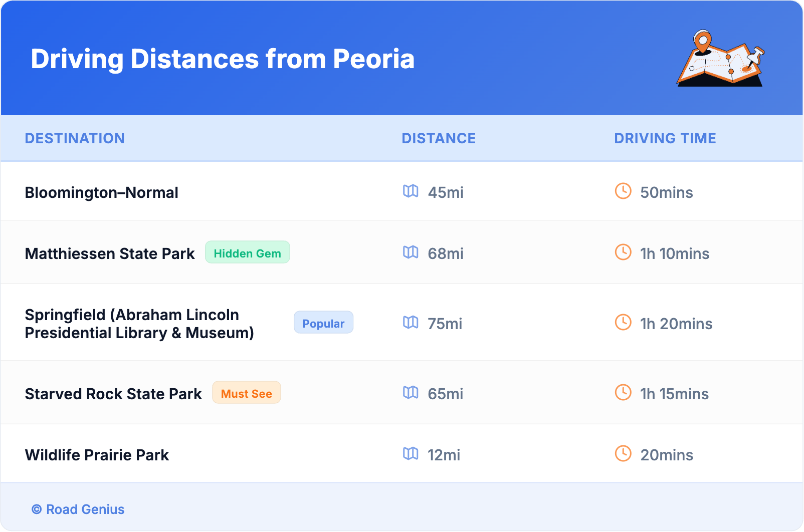This screenshot has height=532, width=804.
Task: Click the map icon beside 75mi
Action: pos(411,323)
